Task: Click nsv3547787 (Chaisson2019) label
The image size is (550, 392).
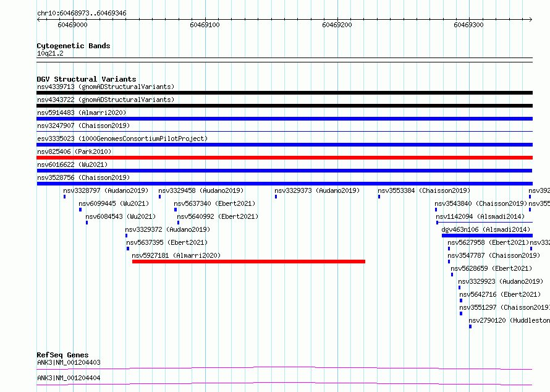Action: tap(494, 255)
